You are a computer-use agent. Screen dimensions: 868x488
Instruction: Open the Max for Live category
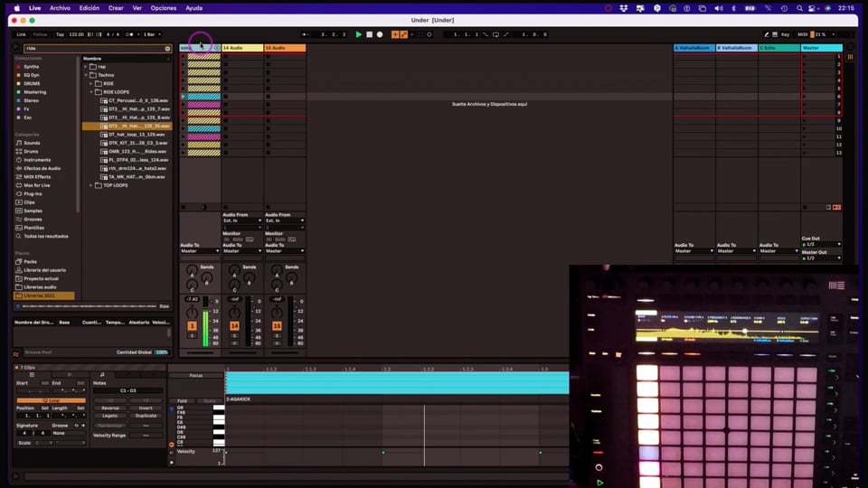[x=36, y=185]
